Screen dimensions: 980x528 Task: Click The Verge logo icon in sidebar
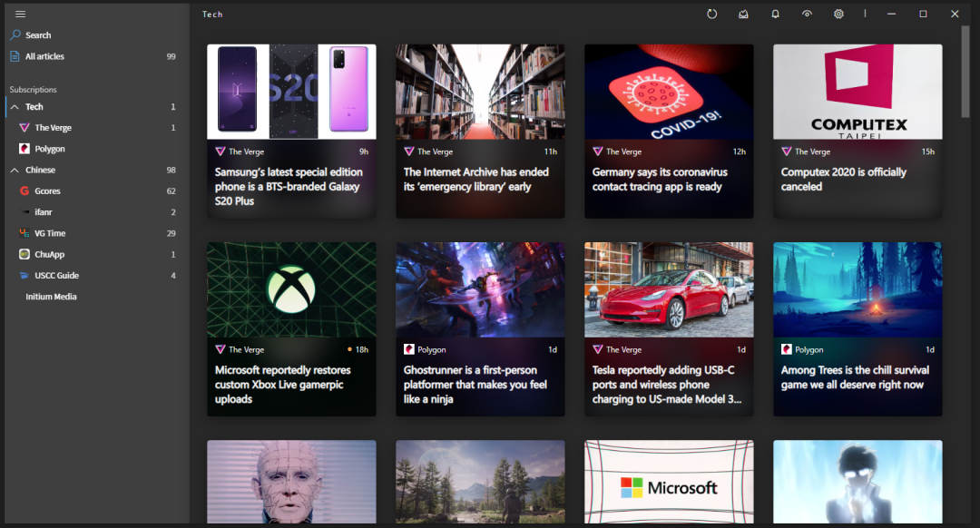coord(24,128)
